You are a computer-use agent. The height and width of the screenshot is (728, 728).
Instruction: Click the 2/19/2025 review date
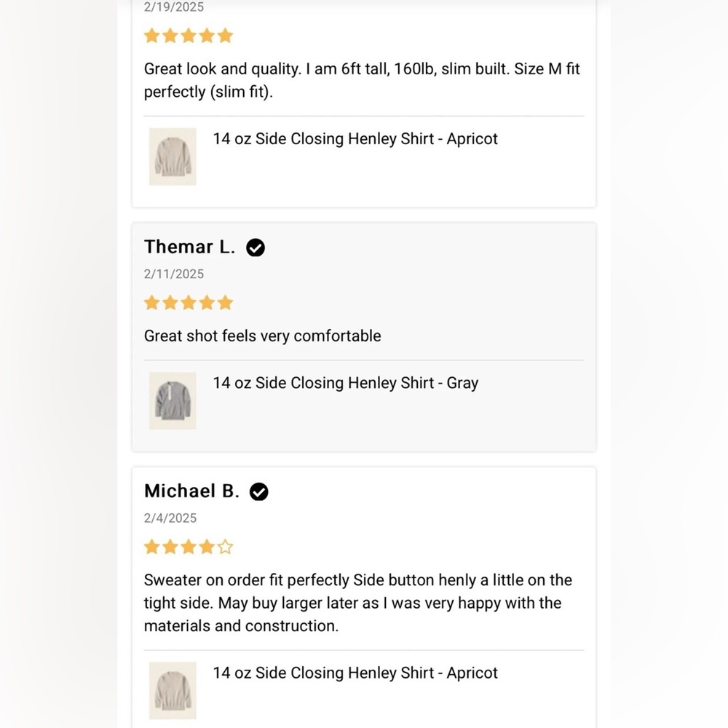coord(174,7)
